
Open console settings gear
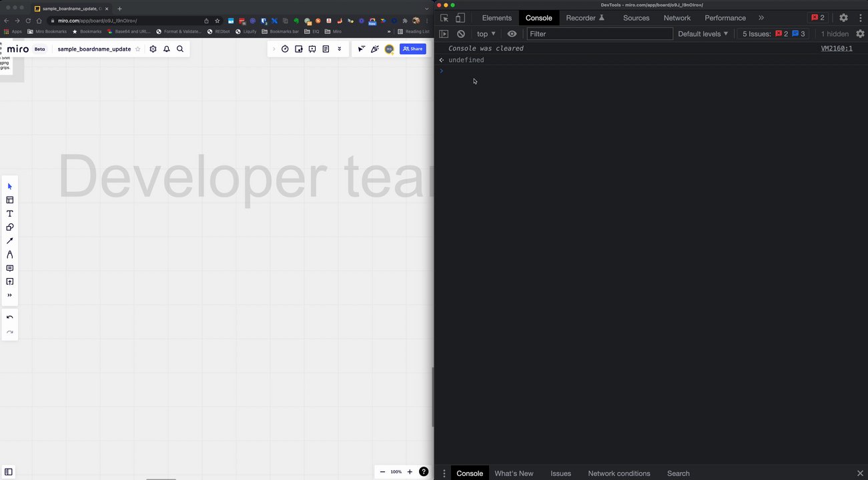pyautogui.click(x=860, y=34)
